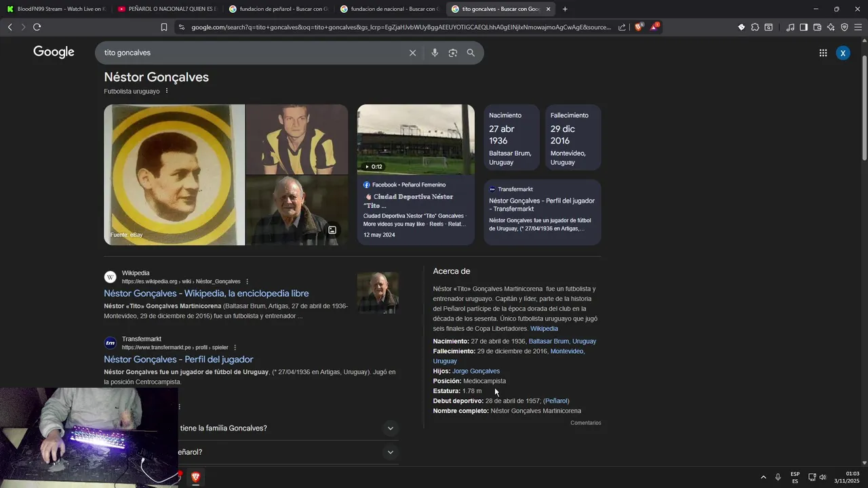Open the media control music note icon
Viewport: 868px width, 488px height.
click(790, 27)
